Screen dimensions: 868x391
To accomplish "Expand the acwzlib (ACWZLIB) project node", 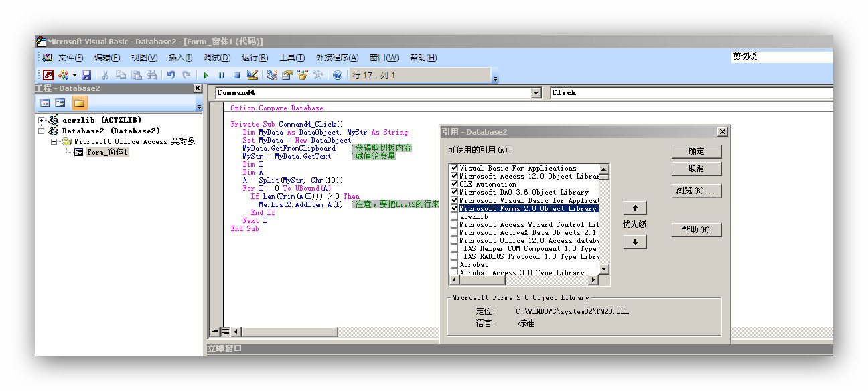I will tap(42, 120).
